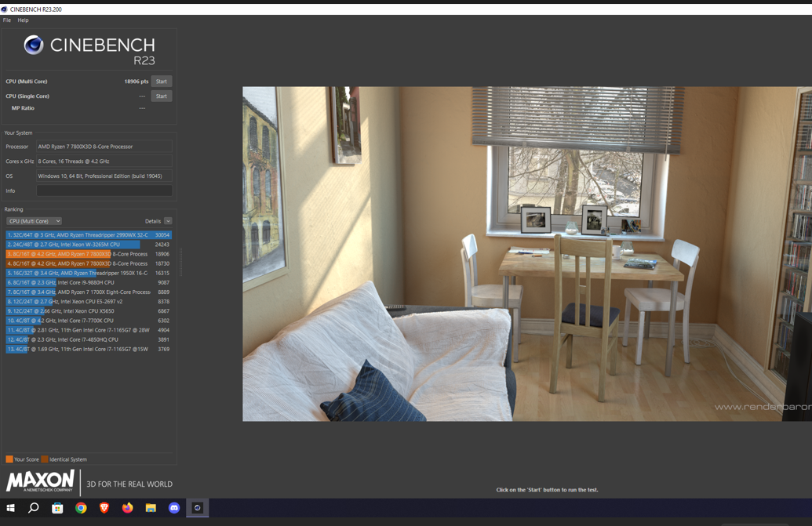Open the Windows Start menu
812x526 pixels.
[10, 508]
